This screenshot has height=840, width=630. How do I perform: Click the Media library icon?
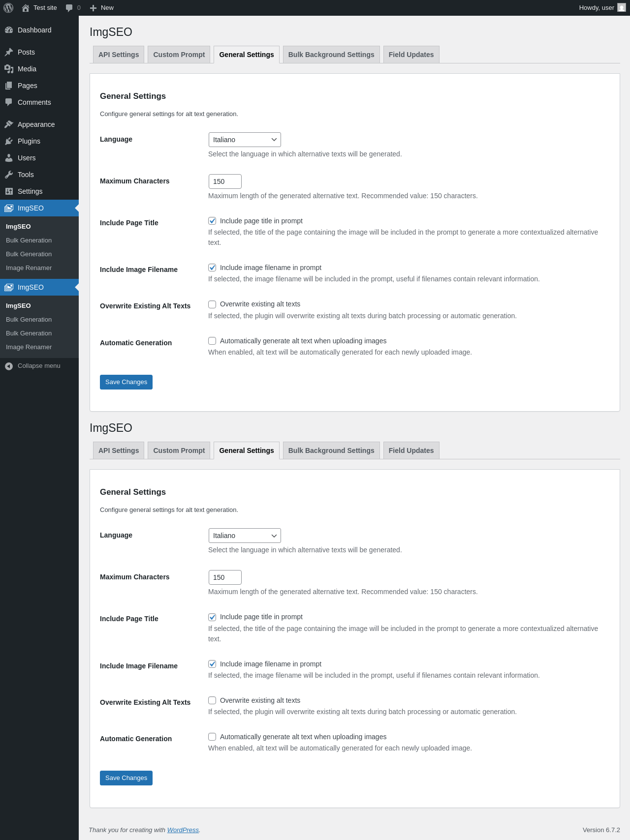(9, 69)
